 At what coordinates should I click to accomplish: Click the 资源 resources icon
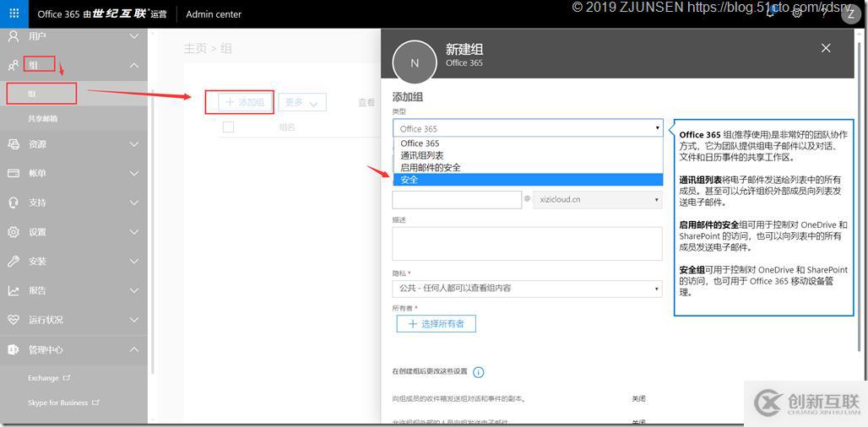pyautogui.click(x=14, y=144)
